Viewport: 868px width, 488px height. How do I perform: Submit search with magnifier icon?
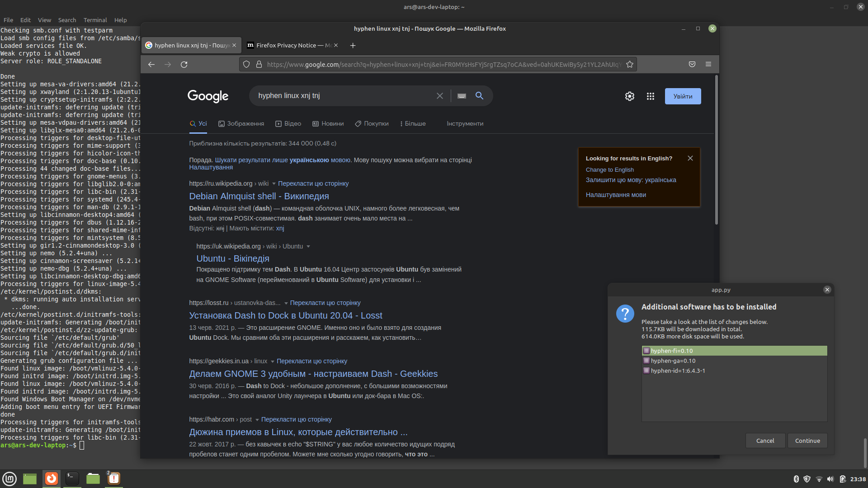480,96
